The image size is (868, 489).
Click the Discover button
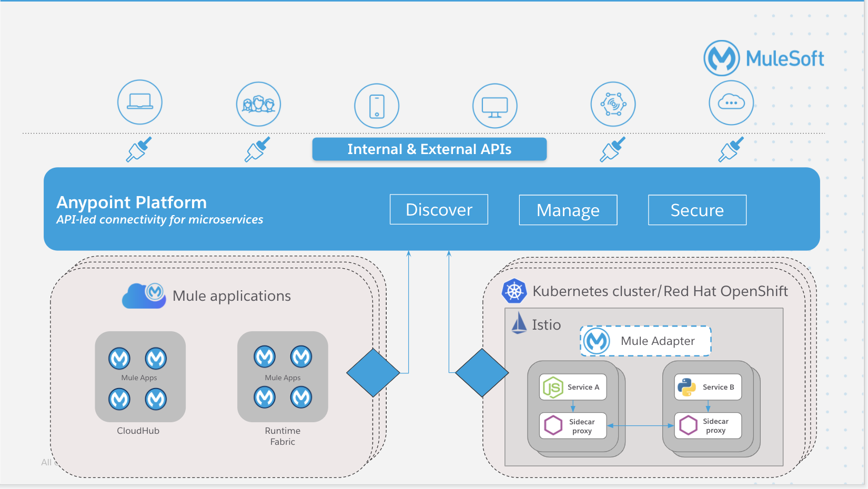click(x=439, y=209)
